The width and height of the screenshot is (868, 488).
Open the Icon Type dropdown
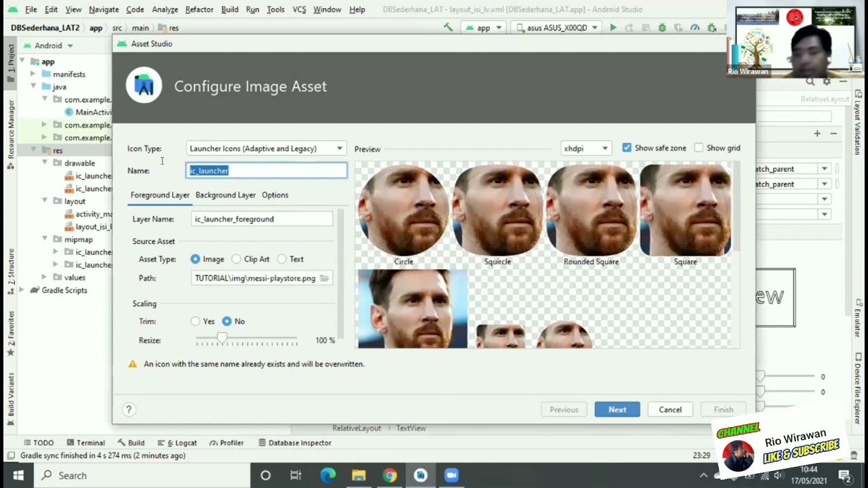point(267,148)
